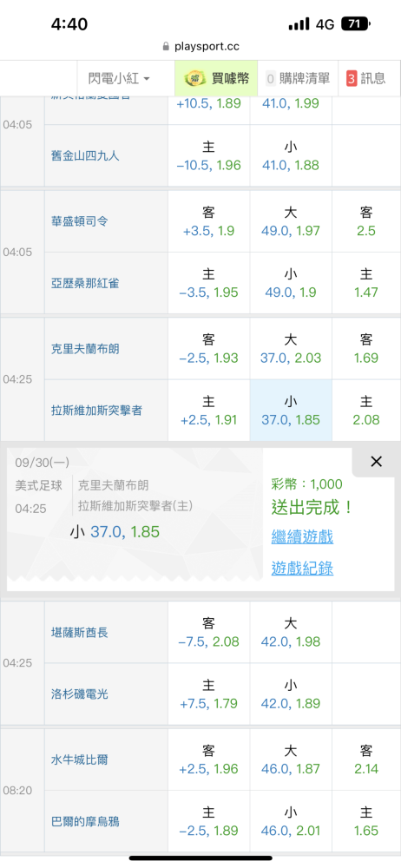This screenshot has height=868, width=401.
Task: Open the 遊戲紀錄 link
Action: [302, 569]
